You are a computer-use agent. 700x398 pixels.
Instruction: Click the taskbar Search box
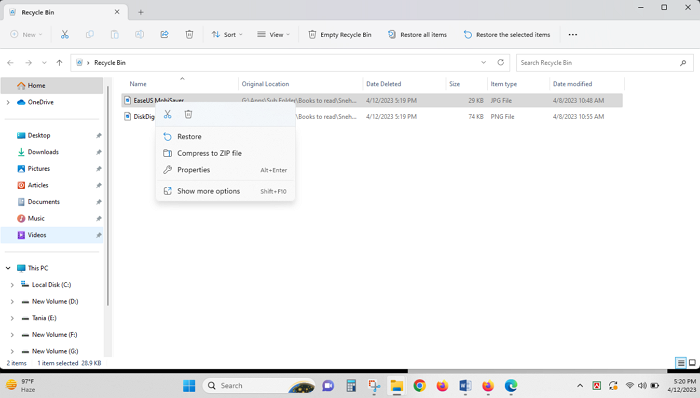coord(259,386)
